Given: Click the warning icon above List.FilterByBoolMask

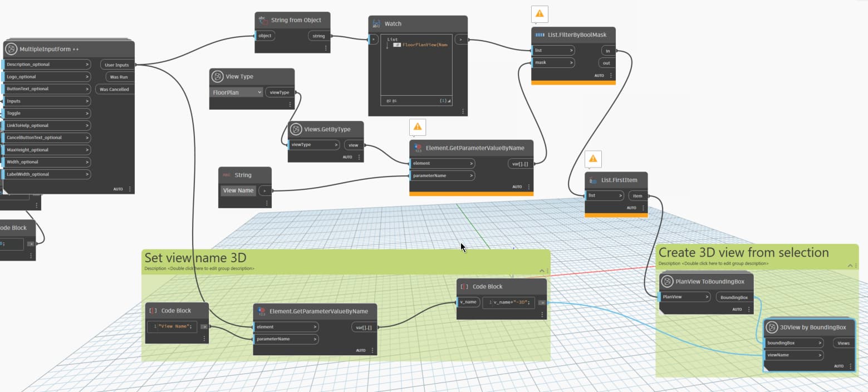Looking at the screenshot, I should [x=540, y=13].
